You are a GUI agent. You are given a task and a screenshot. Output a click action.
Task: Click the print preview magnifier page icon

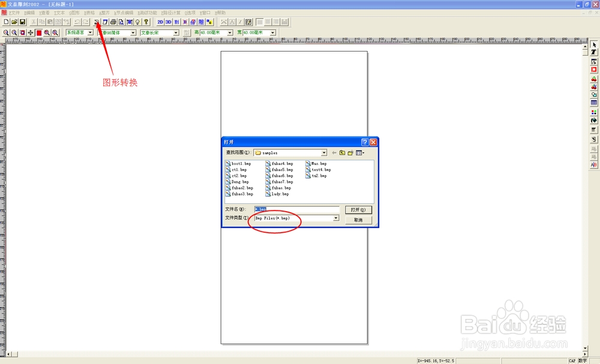tap(121, 22)
